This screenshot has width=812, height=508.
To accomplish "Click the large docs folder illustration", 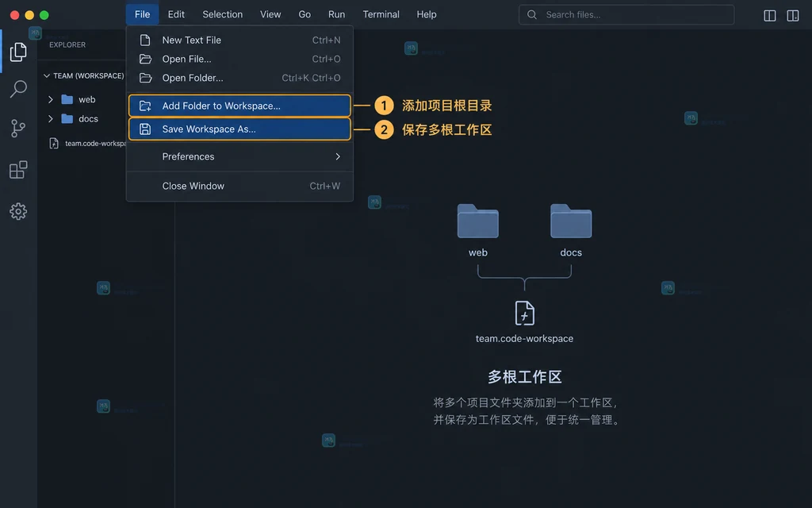I will coord(571,221).
